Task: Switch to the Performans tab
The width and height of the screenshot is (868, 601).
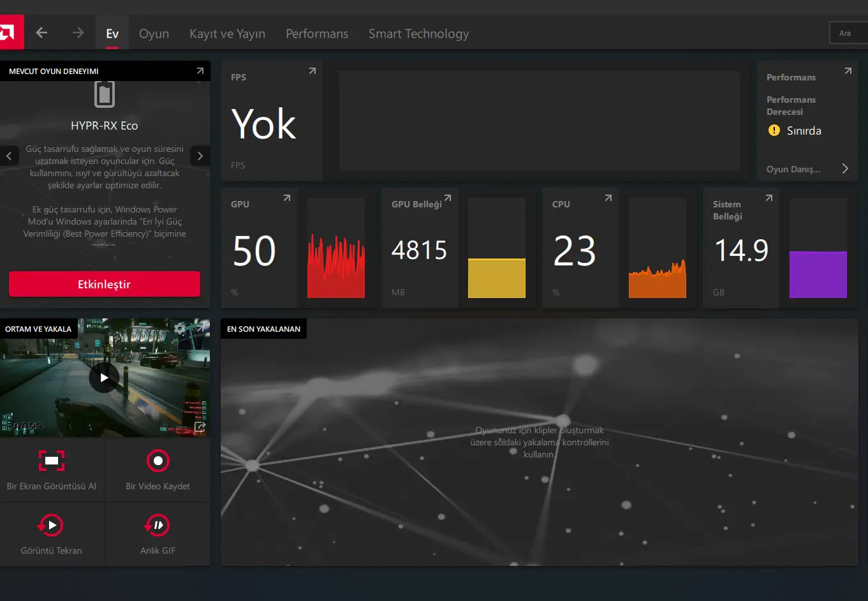Action: [316, 34]
